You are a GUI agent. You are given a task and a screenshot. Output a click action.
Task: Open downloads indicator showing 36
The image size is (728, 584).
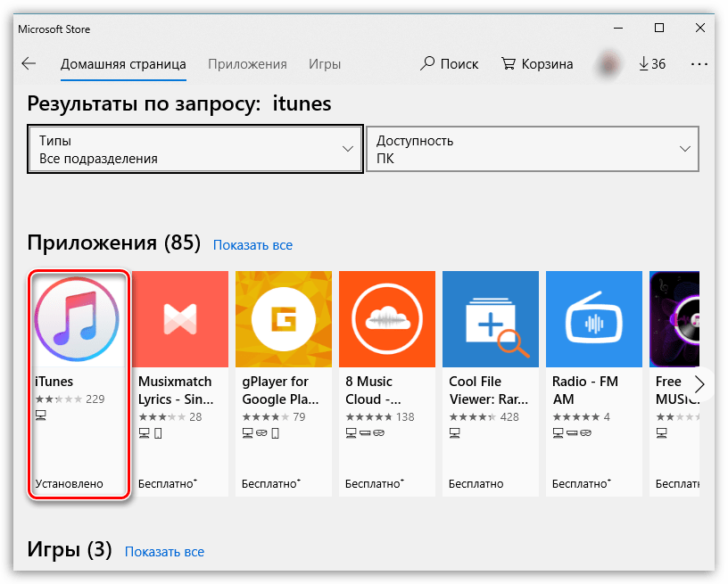[652, 64]
